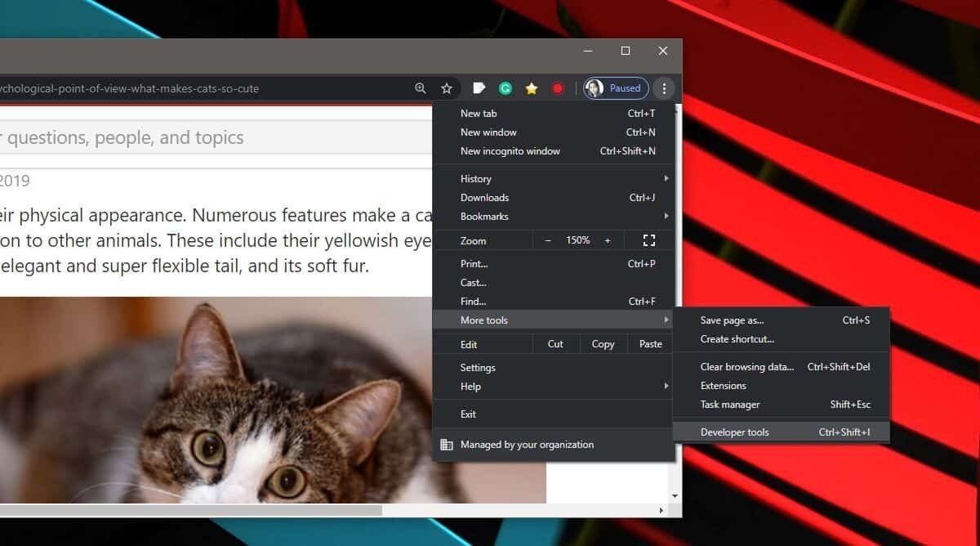Enter full screen via the fullscreen icon
980x546 pixels.
[x=649, y=239]
